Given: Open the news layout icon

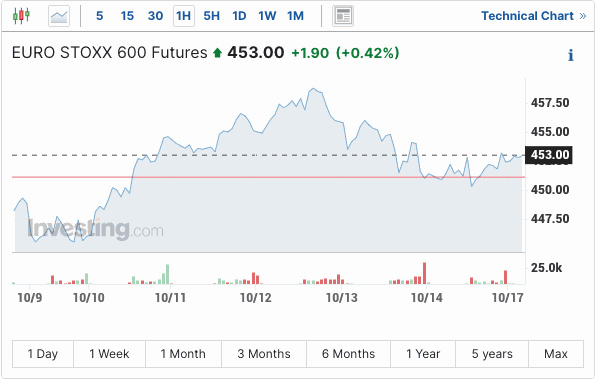Looking at the screenshot, I should pyautogui.click(x=343, y=16).
